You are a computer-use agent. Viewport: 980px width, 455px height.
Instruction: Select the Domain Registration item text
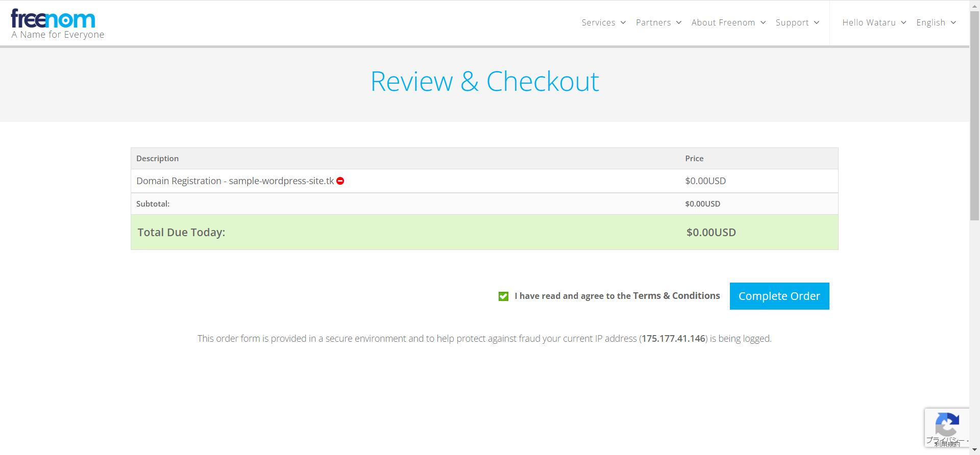point(235,181)
